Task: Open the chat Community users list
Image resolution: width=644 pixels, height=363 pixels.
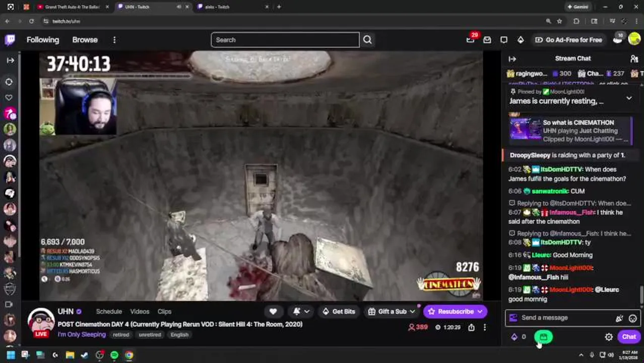Action: pos(634,58)
